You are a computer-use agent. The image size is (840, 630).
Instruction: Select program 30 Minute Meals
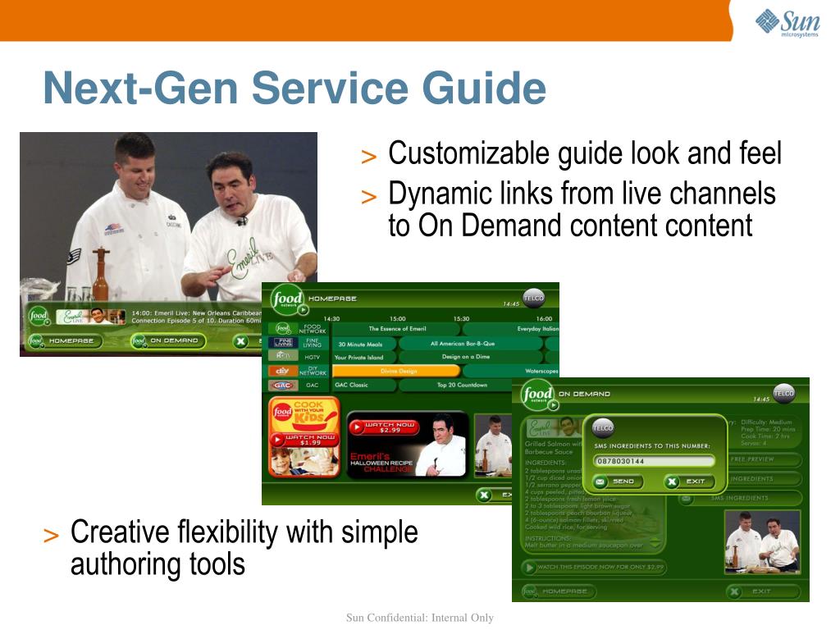tap(364, 344)
